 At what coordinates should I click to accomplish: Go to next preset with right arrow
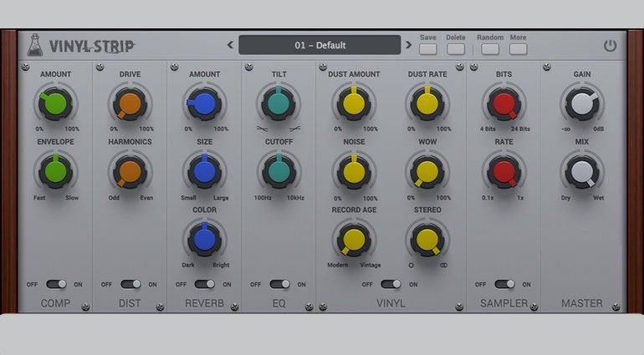click(x=409, y=45)
